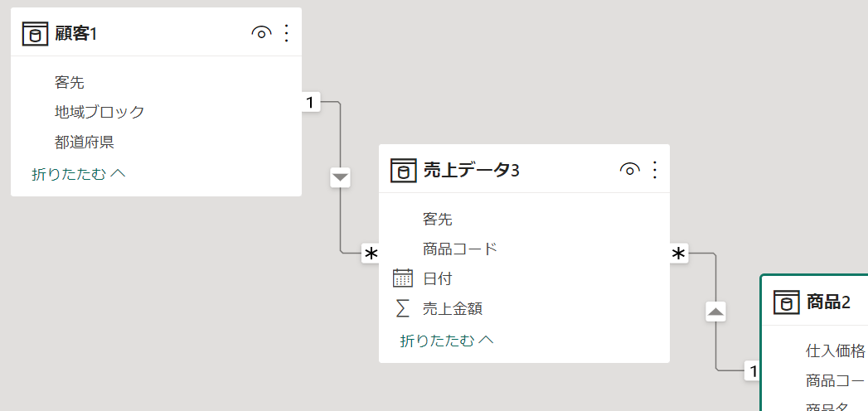Select the 都道府県 field in 顧客1
The image size is (868, 411).
85,142
